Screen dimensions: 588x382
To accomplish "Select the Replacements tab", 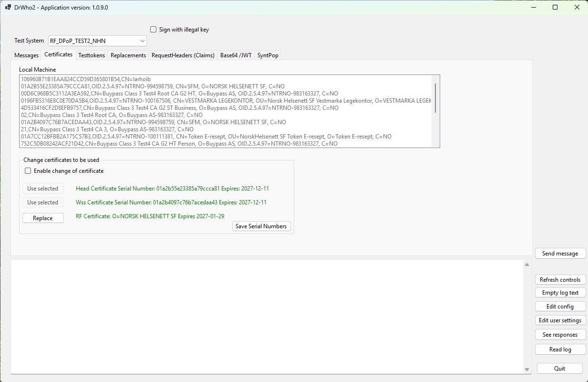I will click(128, 55).
